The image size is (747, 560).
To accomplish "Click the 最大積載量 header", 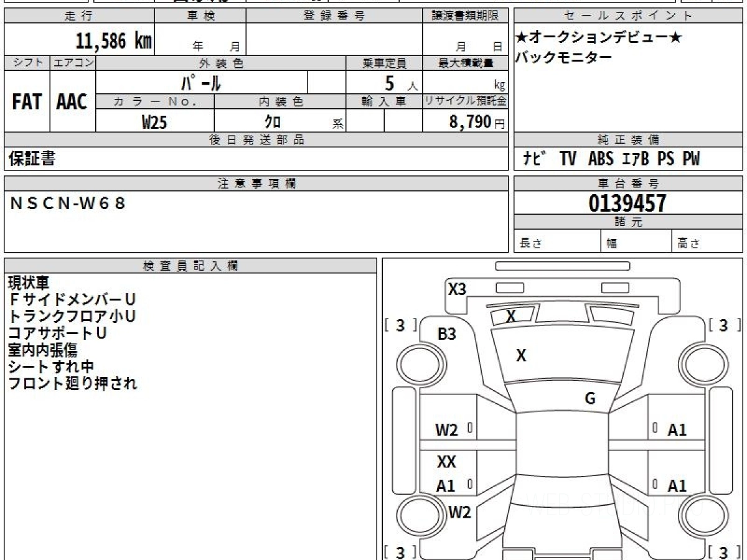I will 465,63.
